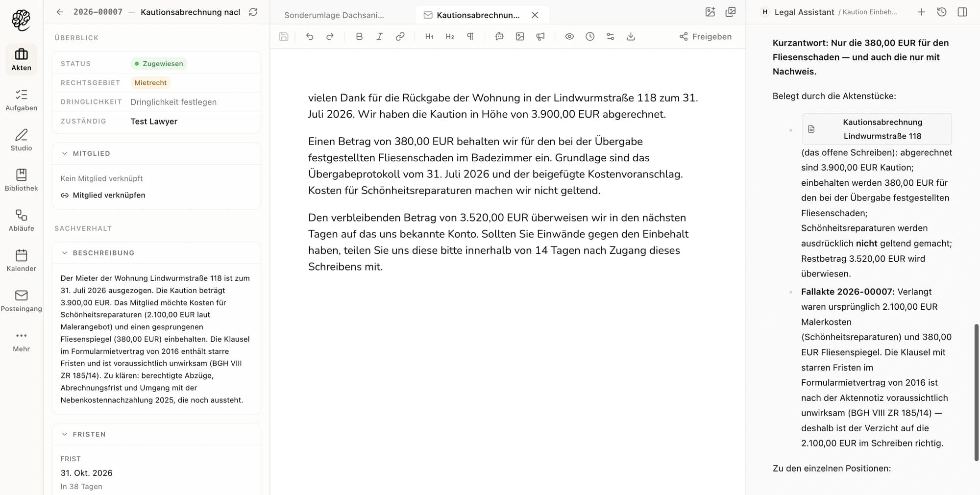Collapse the Mitglied section
This screenshot has width=980, height=495.
(x=65, y=153)
